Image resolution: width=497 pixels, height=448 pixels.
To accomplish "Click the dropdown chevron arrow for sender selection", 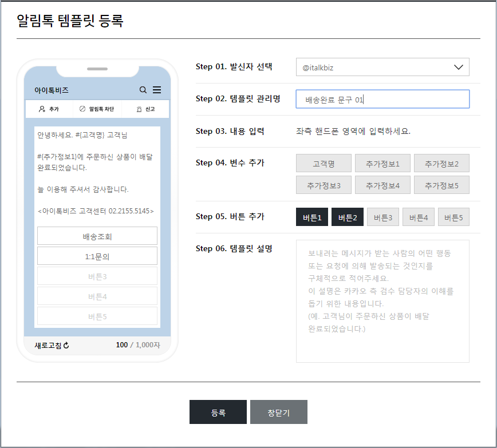I will (458, 67).
